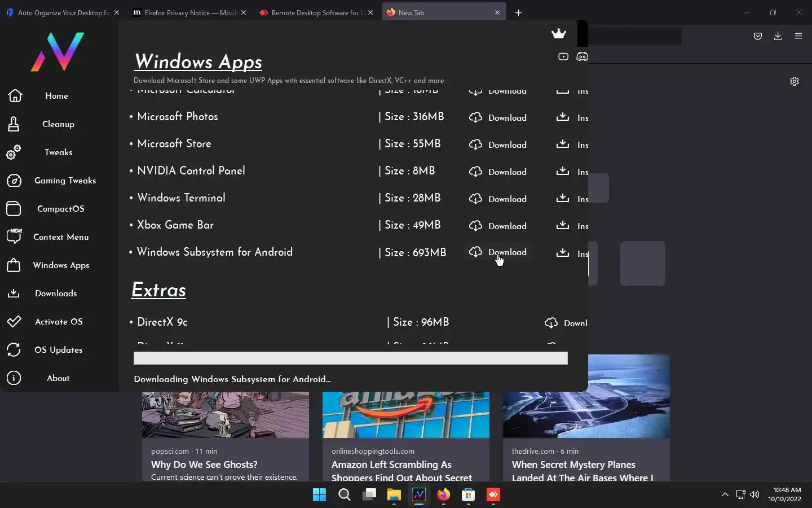812x508 pixels.
Task: Open taskbar Search
Action: pos(345,495)
